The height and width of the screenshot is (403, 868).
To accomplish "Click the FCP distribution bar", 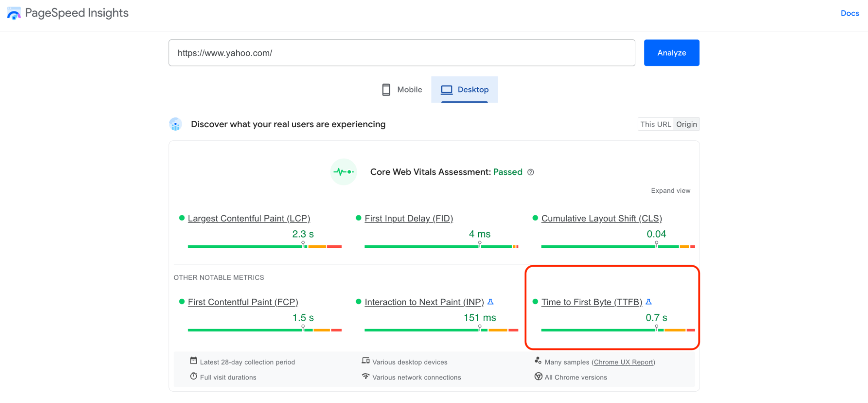I will pos(265,330).
